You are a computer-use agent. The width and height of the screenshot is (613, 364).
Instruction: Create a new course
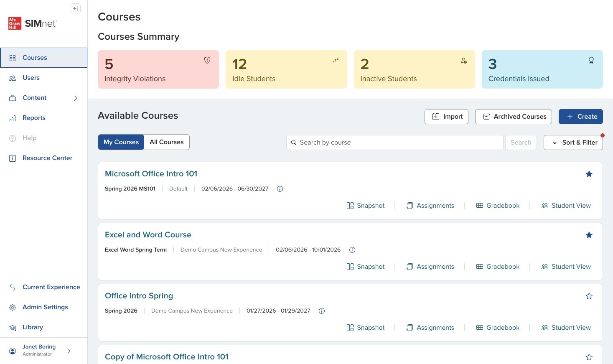(x=581, y=117)
